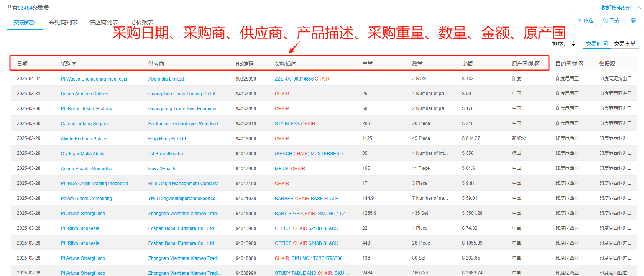Click the 日期 column header
Viewport: 644px width, 276px height.
point(22,64)
